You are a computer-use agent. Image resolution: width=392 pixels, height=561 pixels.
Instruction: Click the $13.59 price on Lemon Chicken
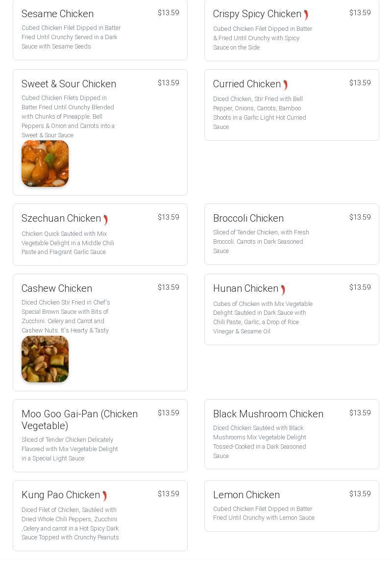(360, 494)
